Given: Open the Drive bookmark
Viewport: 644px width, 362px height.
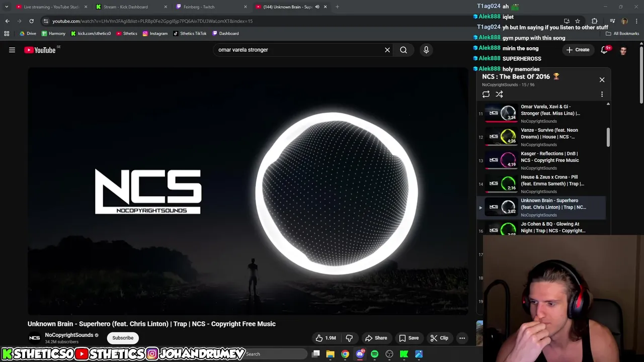Looking at the screenshot, I should pyautogui.click(x=28, y=33).
